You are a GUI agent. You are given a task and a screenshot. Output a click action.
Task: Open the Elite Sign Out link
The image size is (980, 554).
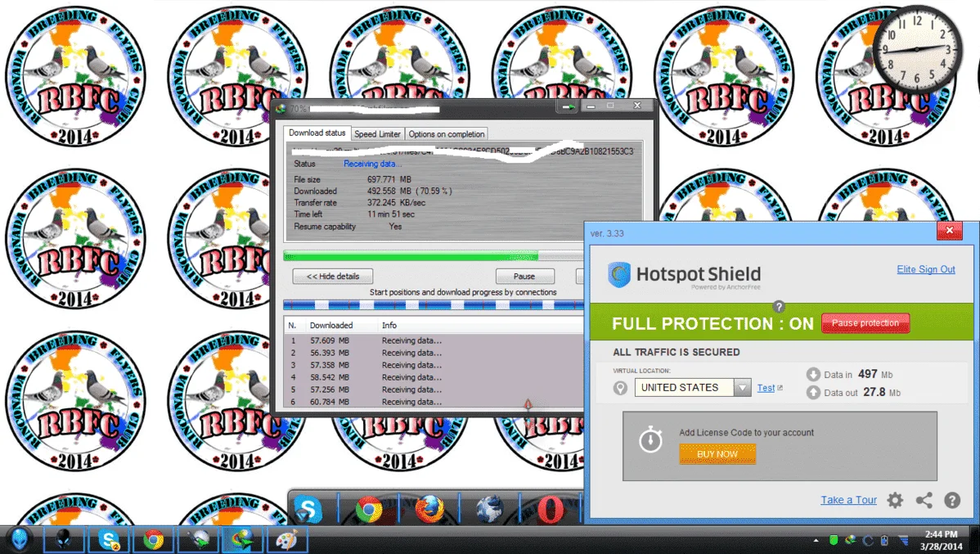coord(926,269)
